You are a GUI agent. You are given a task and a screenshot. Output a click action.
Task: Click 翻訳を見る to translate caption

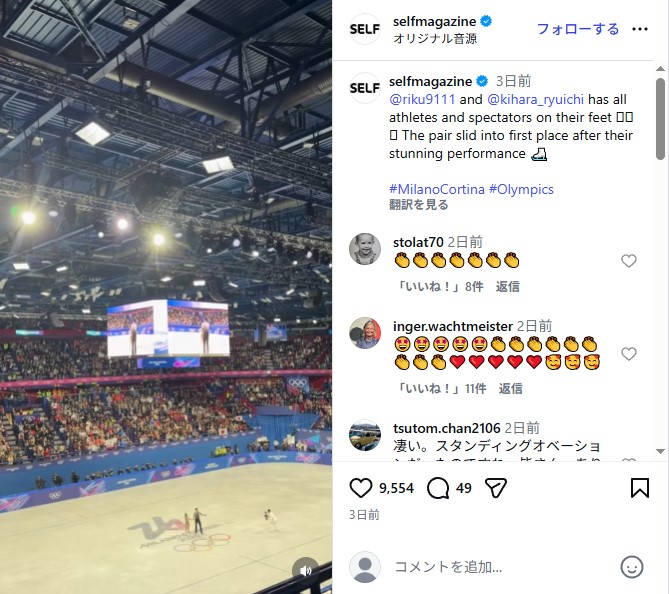419,205
